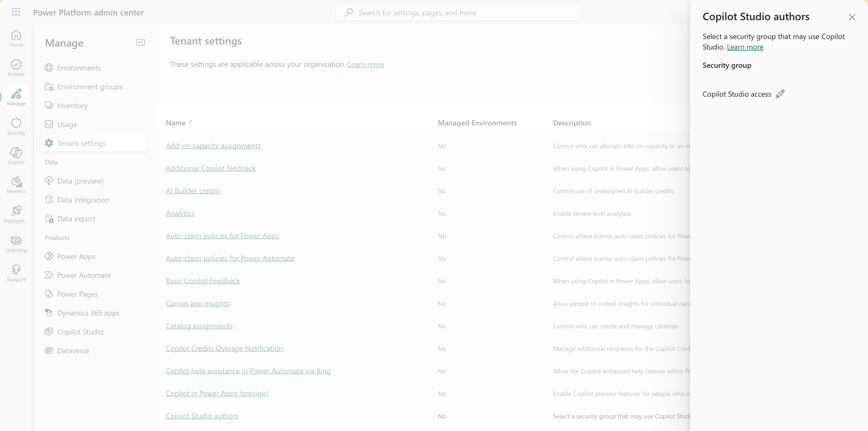This screenshot has width=868, height=431.
Task: Sort by the Name column header
Action: (x=176, y=123)
